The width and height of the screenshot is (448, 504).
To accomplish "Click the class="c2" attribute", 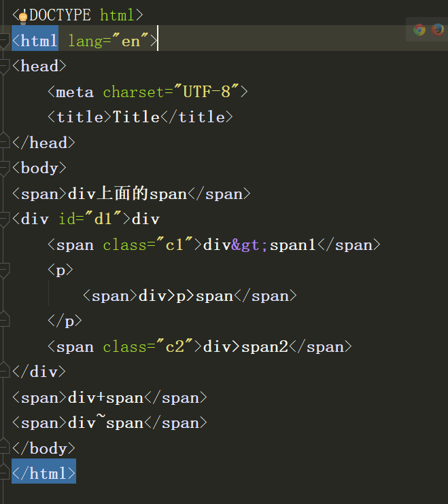I will (x=148, y=347).
